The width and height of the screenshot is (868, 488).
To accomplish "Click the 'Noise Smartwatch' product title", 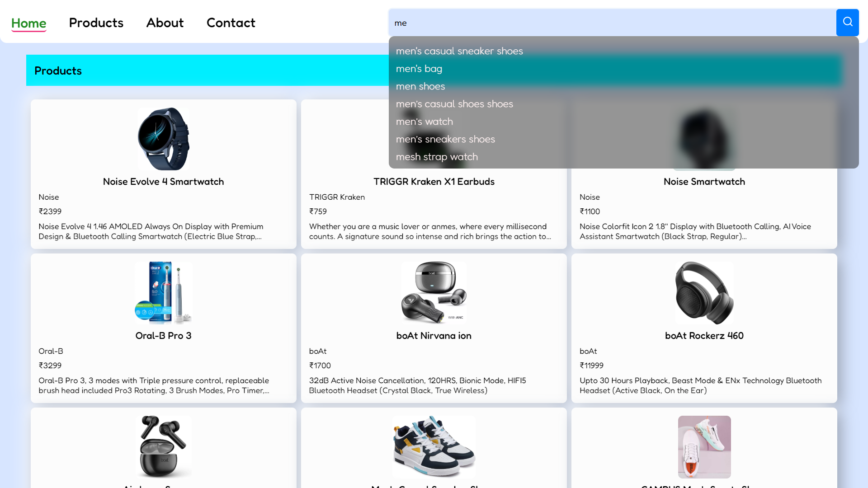I will (704, 182).
